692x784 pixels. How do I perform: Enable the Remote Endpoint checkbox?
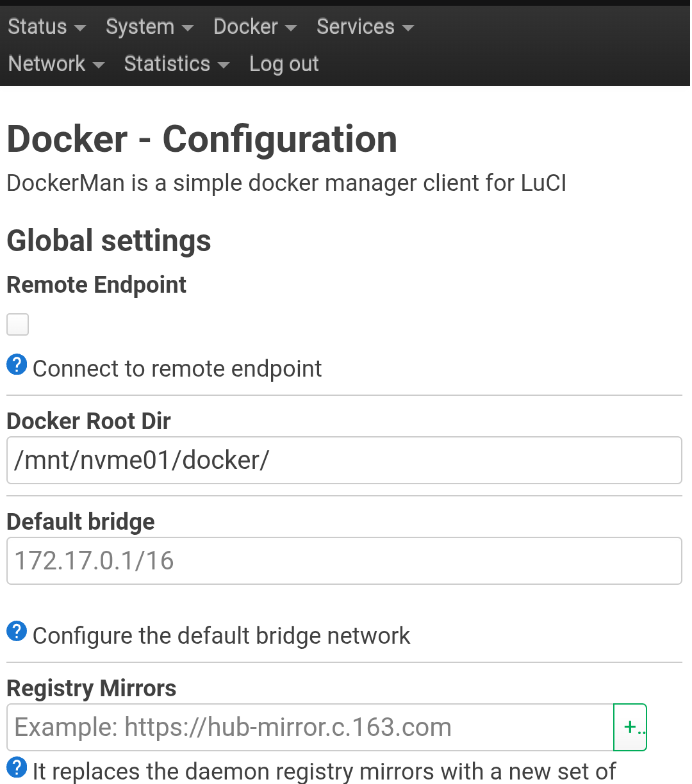18,324
